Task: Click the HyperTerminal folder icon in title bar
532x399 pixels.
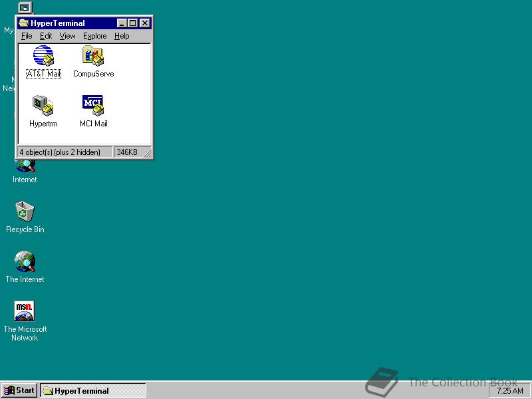Action: pyautogui.click(x=23, y=23)
